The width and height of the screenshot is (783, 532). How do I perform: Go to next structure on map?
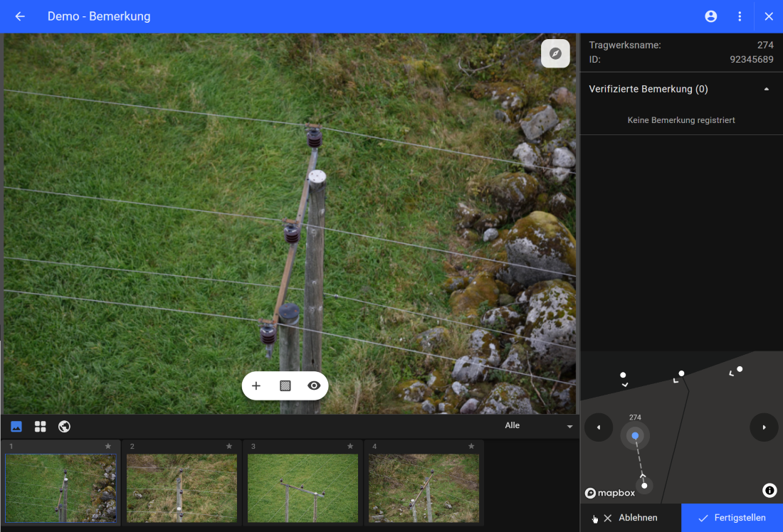click(764, 427)
